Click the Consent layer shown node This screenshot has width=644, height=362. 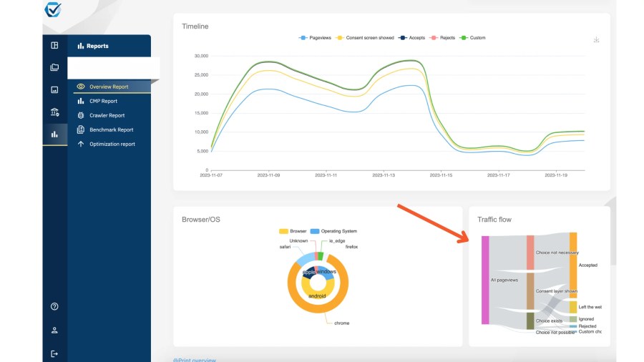(x=530, y=291)
